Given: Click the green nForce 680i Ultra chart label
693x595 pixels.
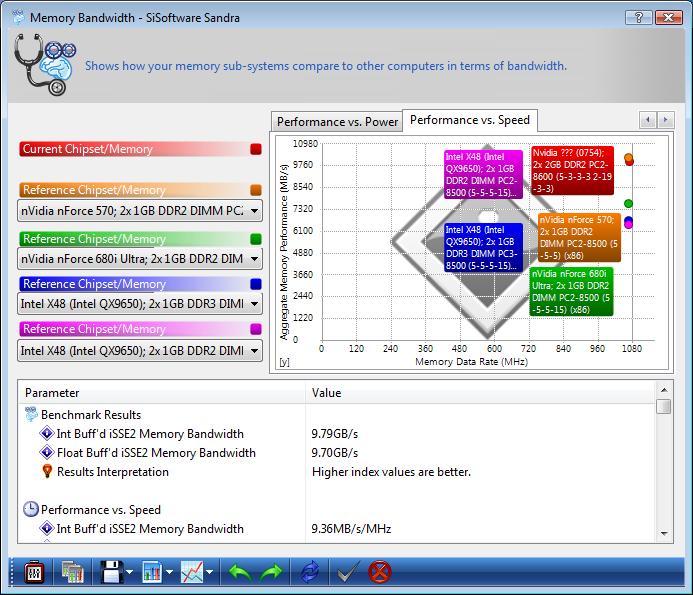Looking at the screenshot, I should [x=571, y=292].
